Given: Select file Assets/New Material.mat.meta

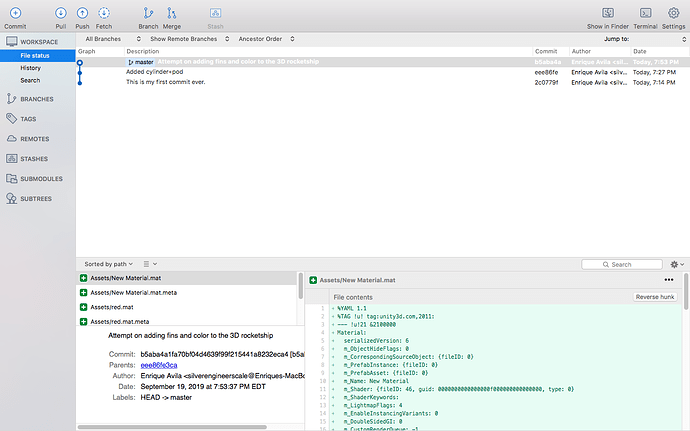Looking at the screenshot, I should point(187,292).
